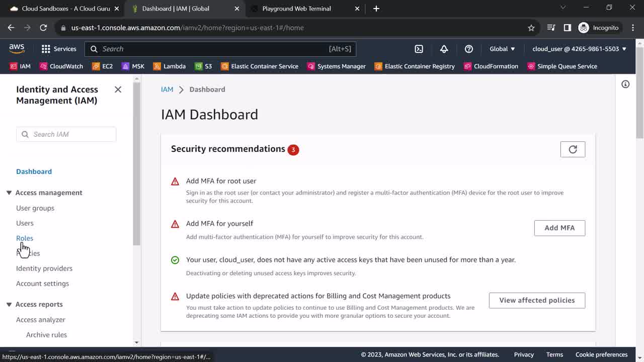Open the Chrome tab search dropdown arrow

coord(563,8)
